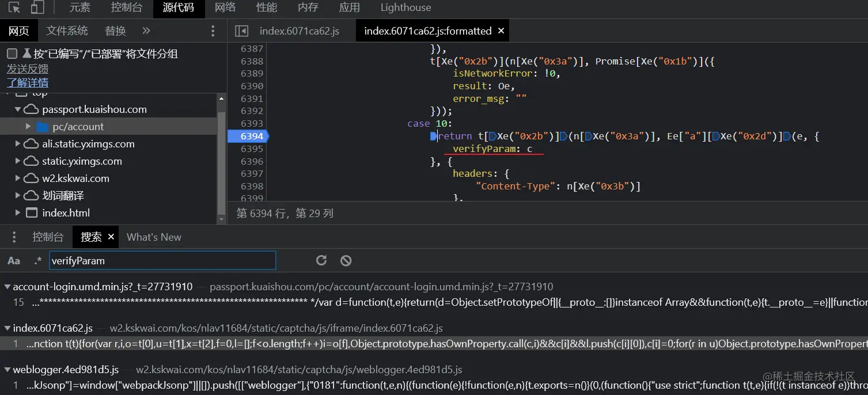Screen dimensions: 868x395
Task: Open the 了解详情 link
Action: tap(28, 83)
